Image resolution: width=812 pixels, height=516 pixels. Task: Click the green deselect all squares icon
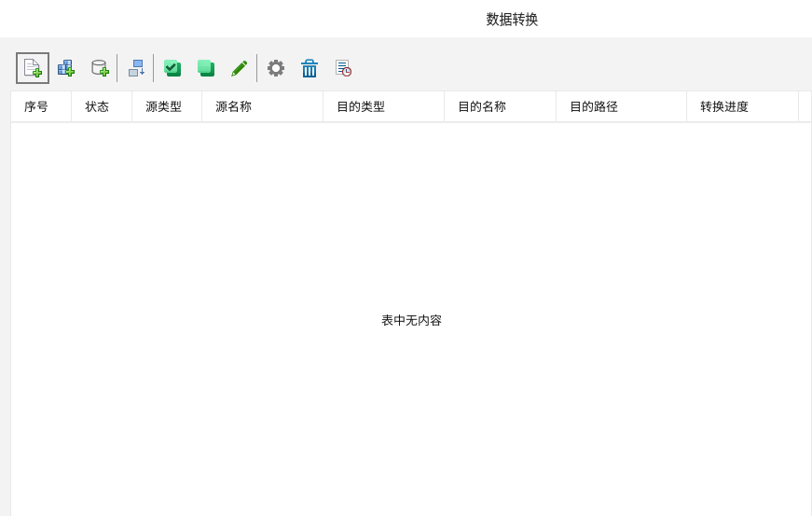206,68
